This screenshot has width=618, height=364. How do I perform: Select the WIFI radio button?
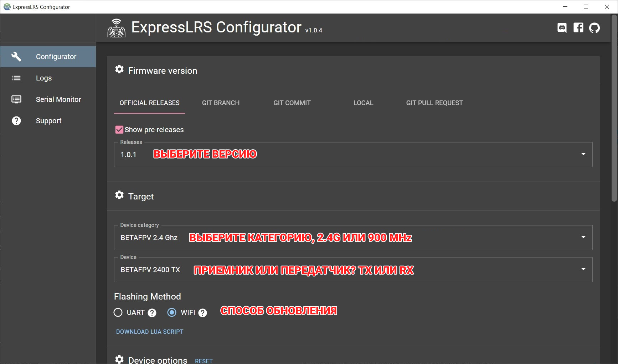click(172, 312)
